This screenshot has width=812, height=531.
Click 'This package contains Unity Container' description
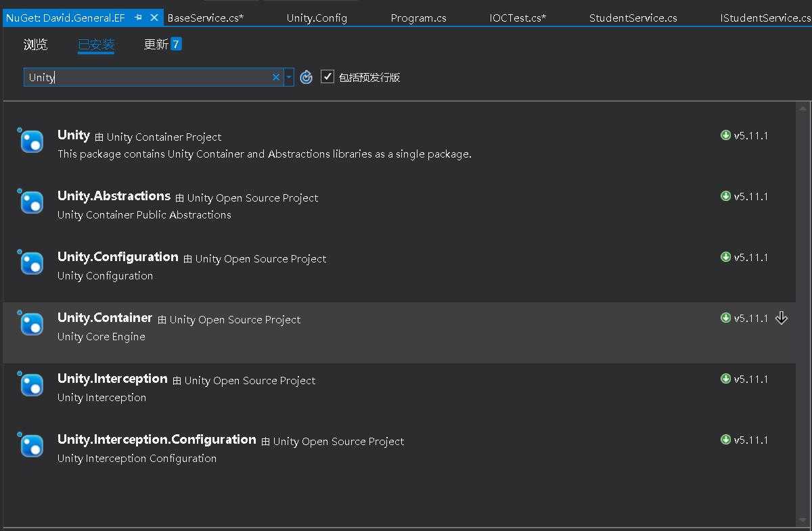click(x=265, y=154)
